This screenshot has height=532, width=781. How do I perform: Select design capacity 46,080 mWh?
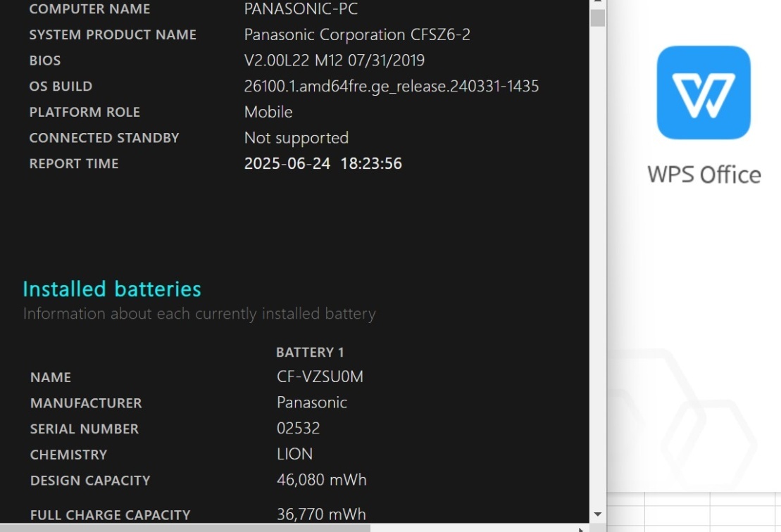click(322, 480)
